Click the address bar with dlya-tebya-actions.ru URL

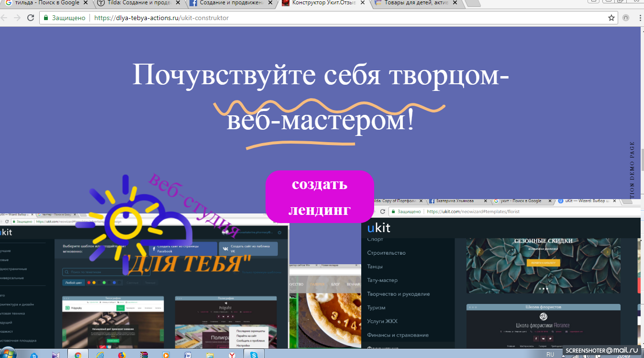point(328,18)
